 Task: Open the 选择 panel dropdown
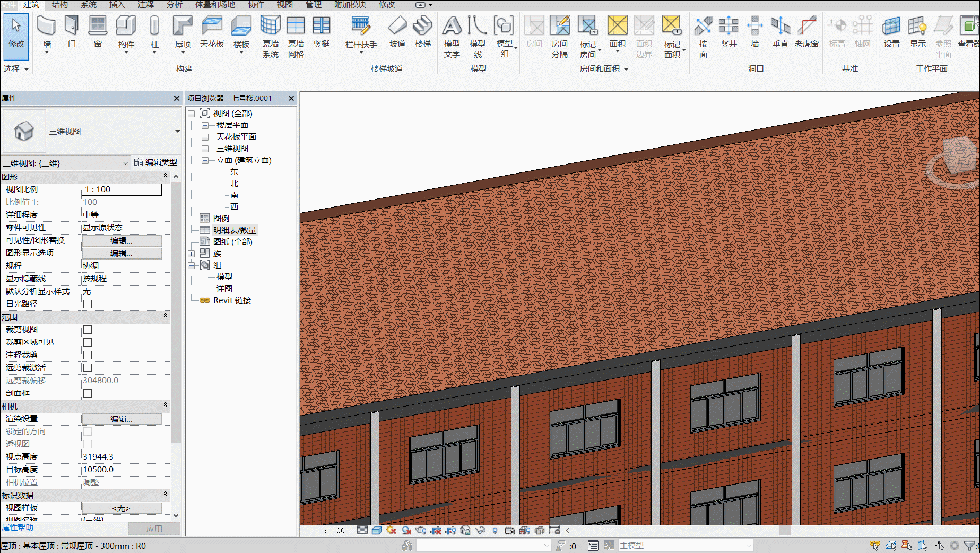point(16,69)
